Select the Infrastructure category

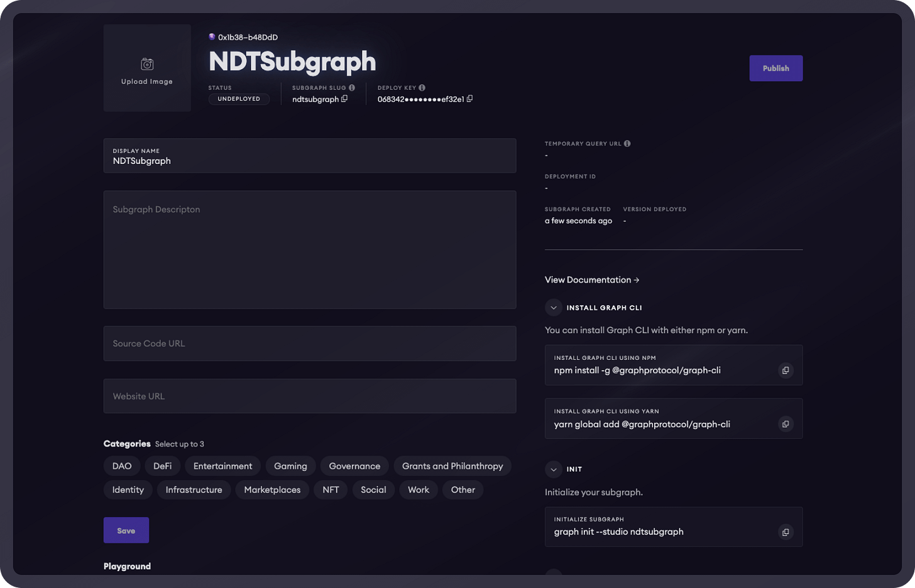click(x=194, y=490)
